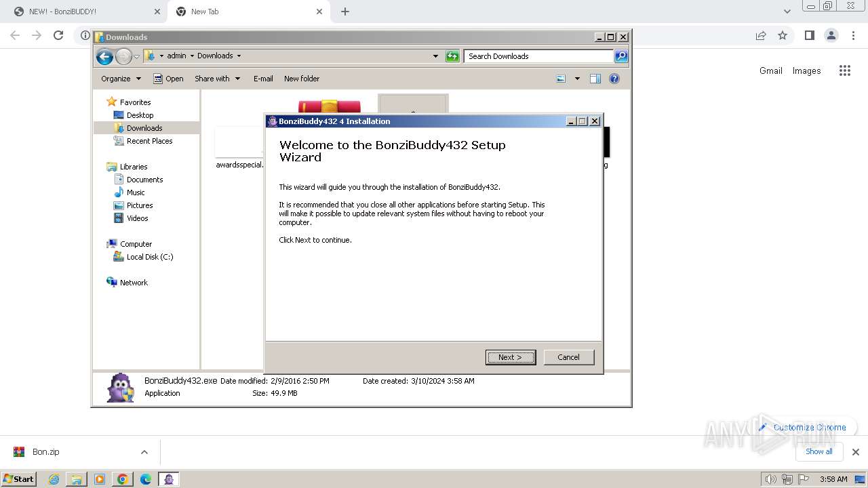Open Windows Explorer taskbar icon
This screenshot has height=488, width=868.
click(77, 479)
